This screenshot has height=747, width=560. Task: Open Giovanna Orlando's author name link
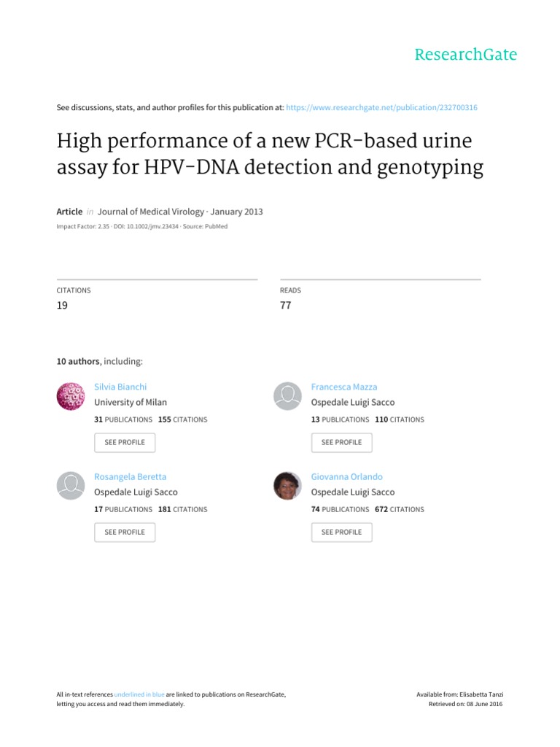346,476
